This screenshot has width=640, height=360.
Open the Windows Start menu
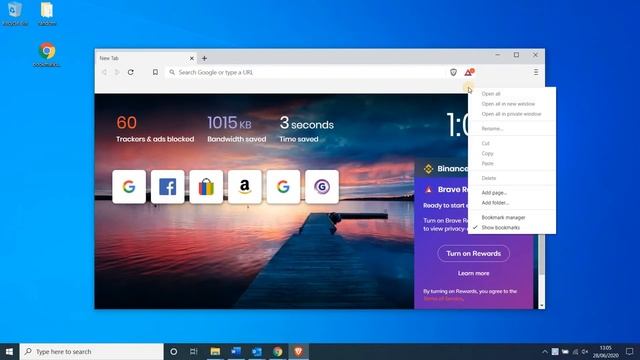(x=9, y=351)
